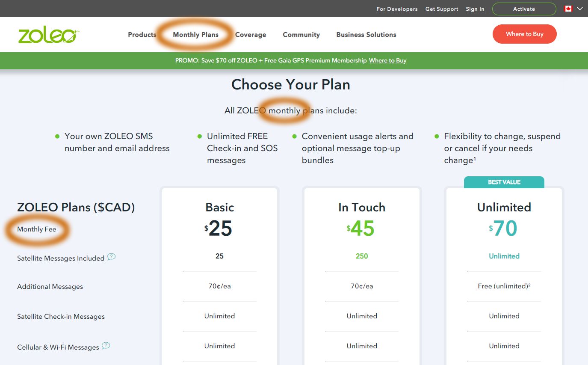This screenshot has height=365, width=588.
Task: Click Basic plan's 25 satellite messages value
Action: pyautogui.click(x=219, y=256)
